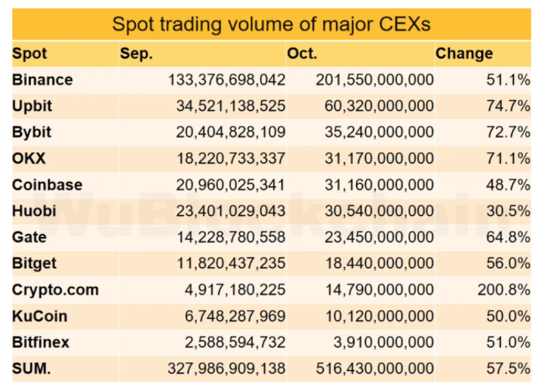Click the 'Sep.' column header

[137, 54]
